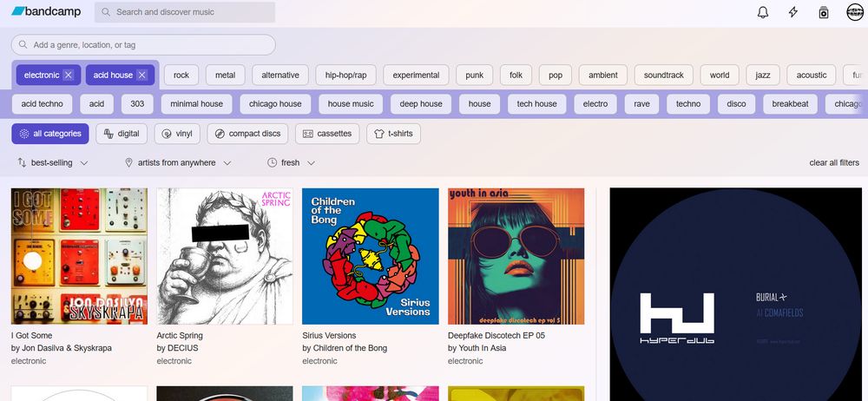Select the world genre tag
The image size is (868, 401).
coord(720,76)
